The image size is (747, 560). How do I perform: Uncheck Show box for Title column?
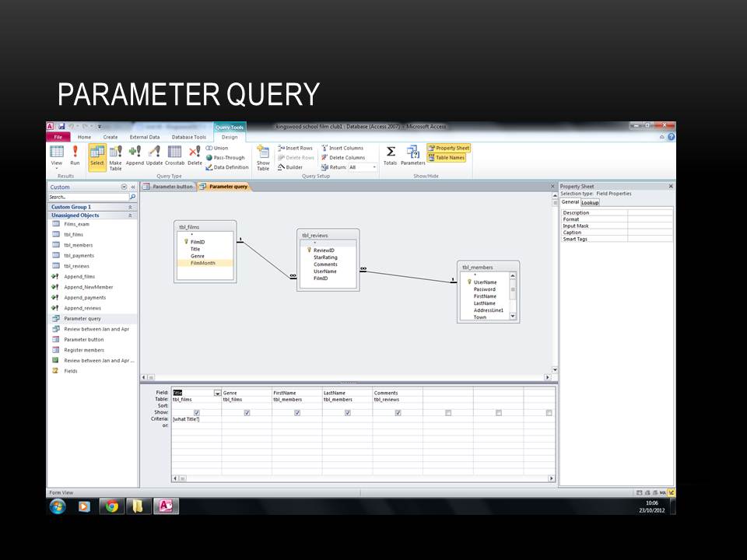(x=197, y=413)
